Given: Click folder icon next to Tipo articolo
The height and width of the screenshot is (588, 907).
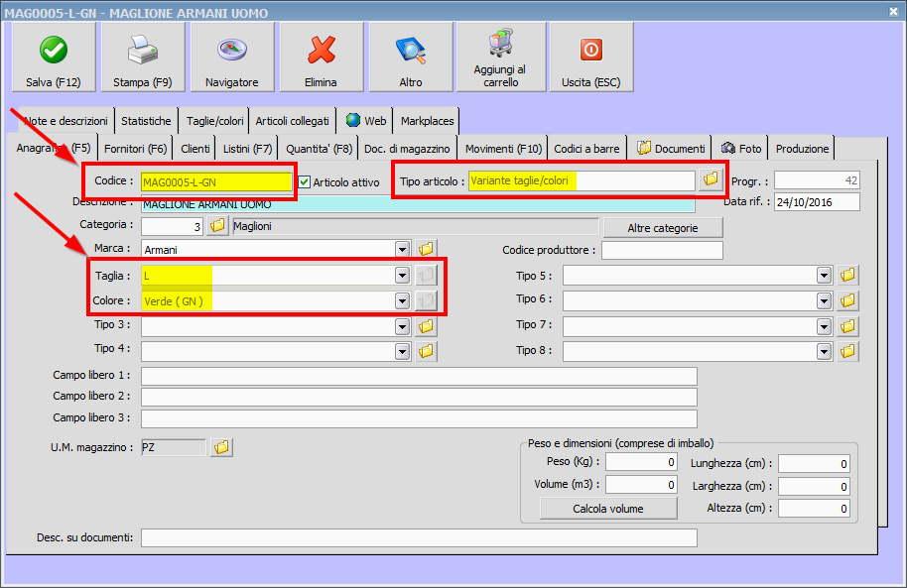Looking at the screenshot, I should 710,180.
